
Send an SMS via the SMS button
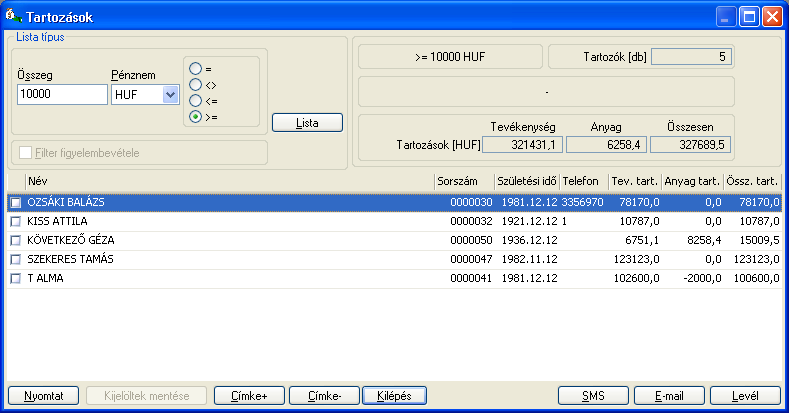pos(593,396)
